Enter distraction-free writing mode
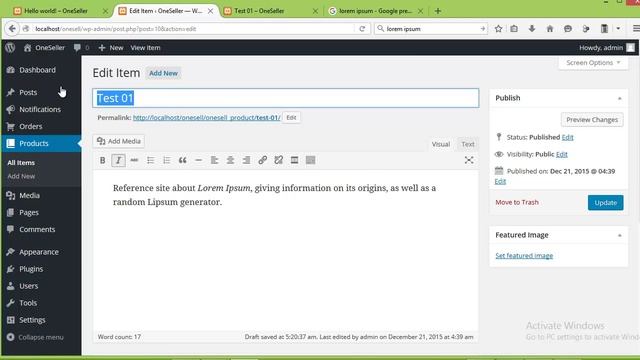Screen dimensions: 640x360 (x=469, y=160)
